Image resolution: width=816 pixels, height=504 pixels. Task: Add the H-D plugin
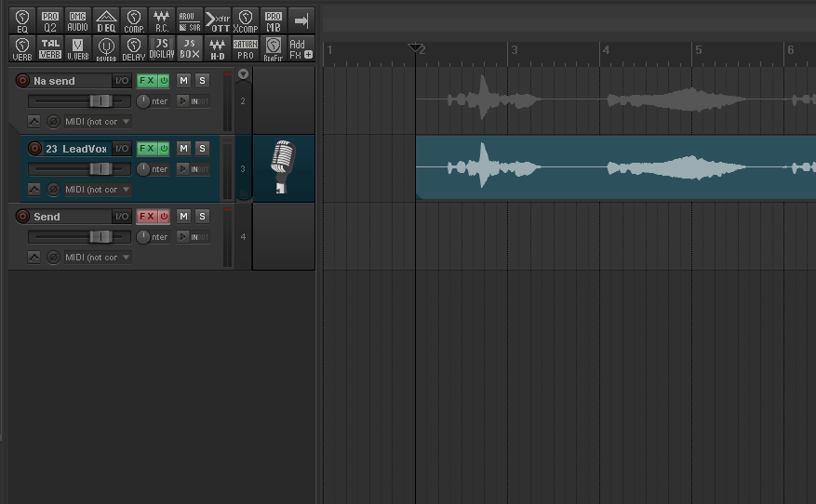click(218, 49)
